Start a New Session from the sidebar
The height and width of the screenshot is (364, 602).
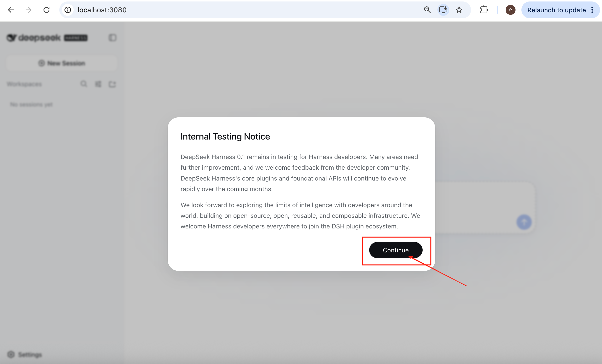62,63
